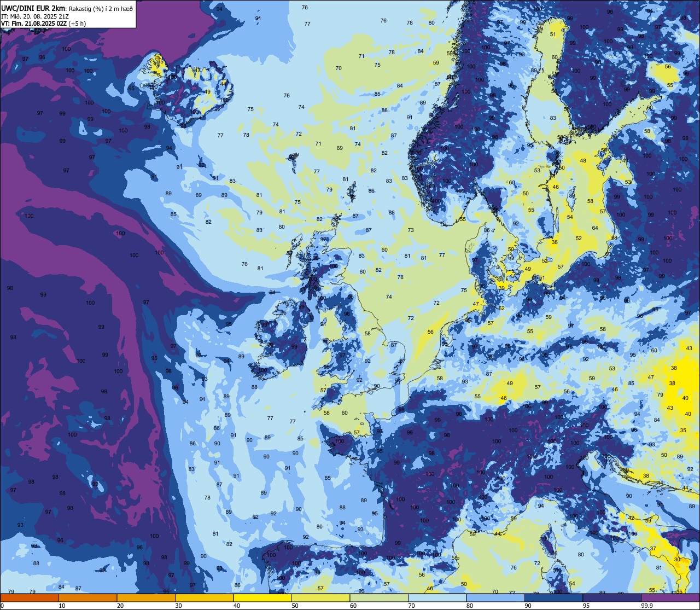Click the 'VT: Fim. 21.08.2025 02Z (+5 h)' line

pos(43,24)
